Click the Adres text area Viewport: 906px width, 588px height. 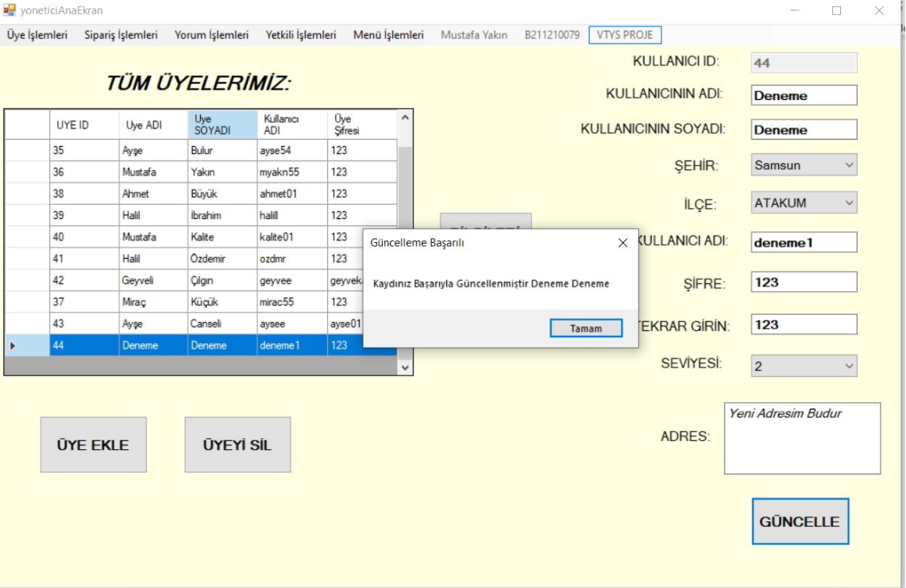coord(802,438)
